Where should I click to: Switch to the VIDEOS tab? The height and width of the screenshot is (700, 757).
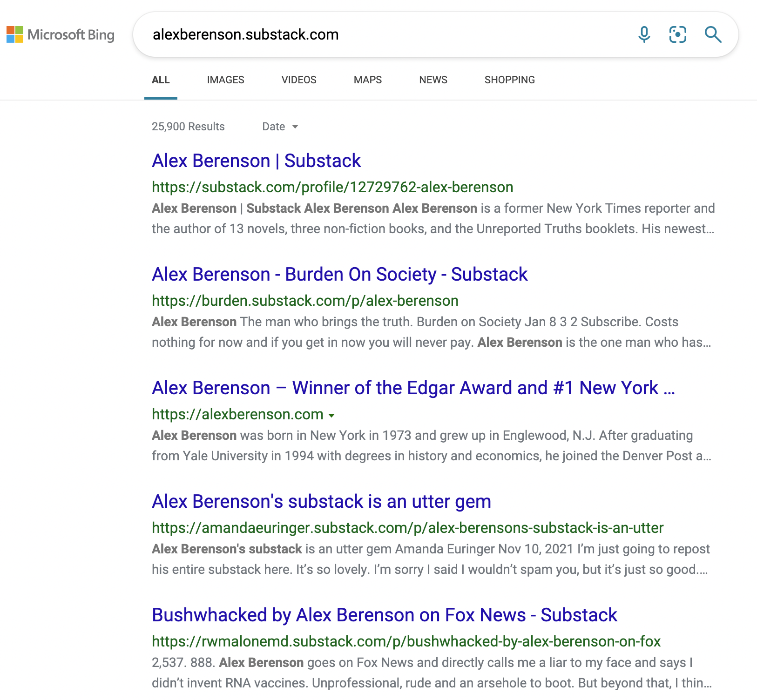299,80
